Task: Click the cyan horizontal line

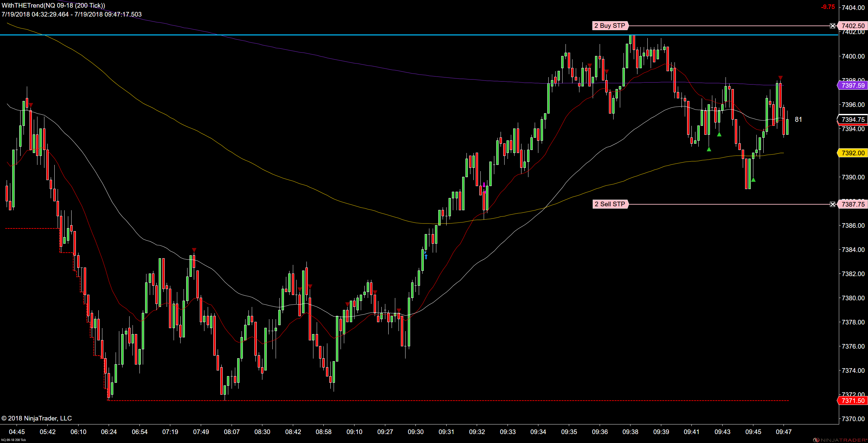Action: coord(419,35)
